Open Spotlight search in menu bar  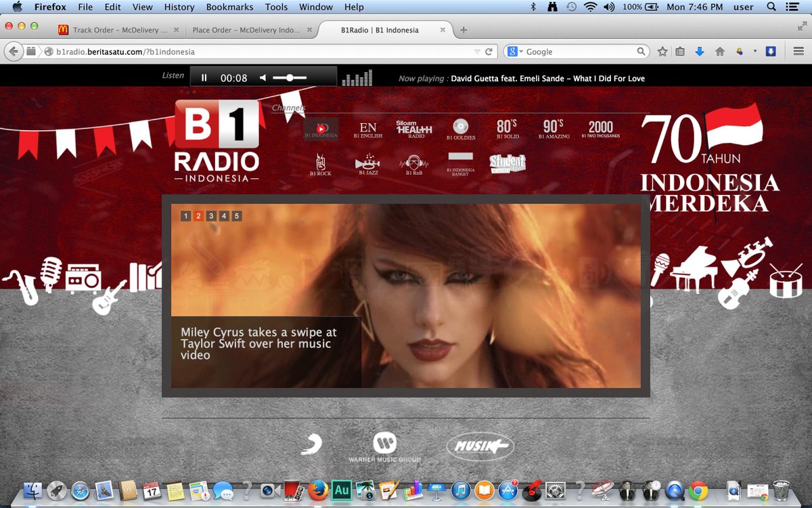(x=771, y=7)
